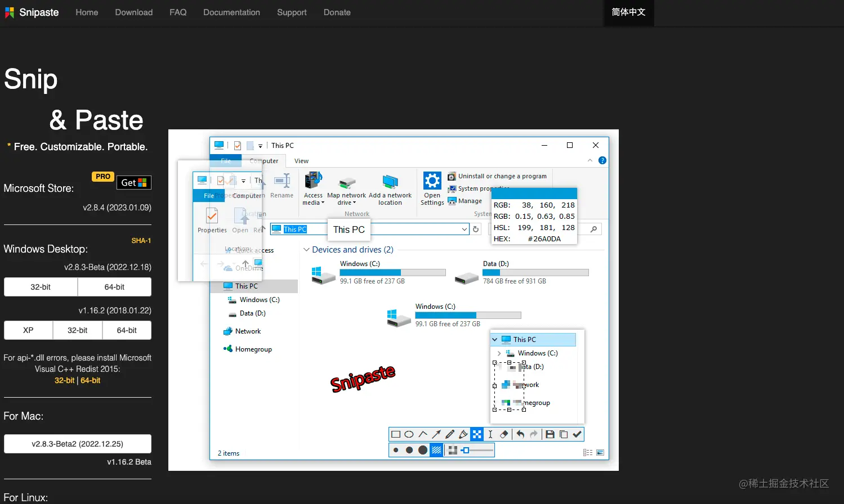Click the Windows logo Get store button
Image resolution: width=844 pixels, height=504 pixels.
[x=134, y=182]
